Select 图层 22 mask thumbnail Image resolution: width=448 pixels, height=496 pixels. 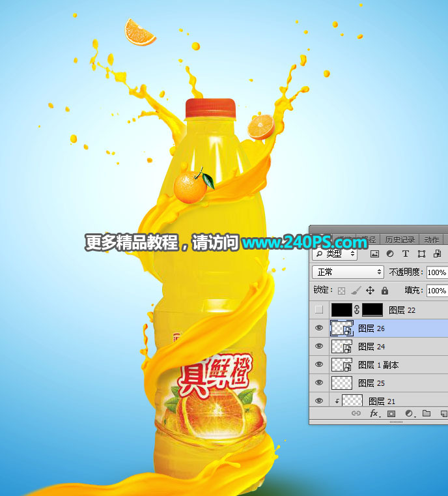[372, 310]
